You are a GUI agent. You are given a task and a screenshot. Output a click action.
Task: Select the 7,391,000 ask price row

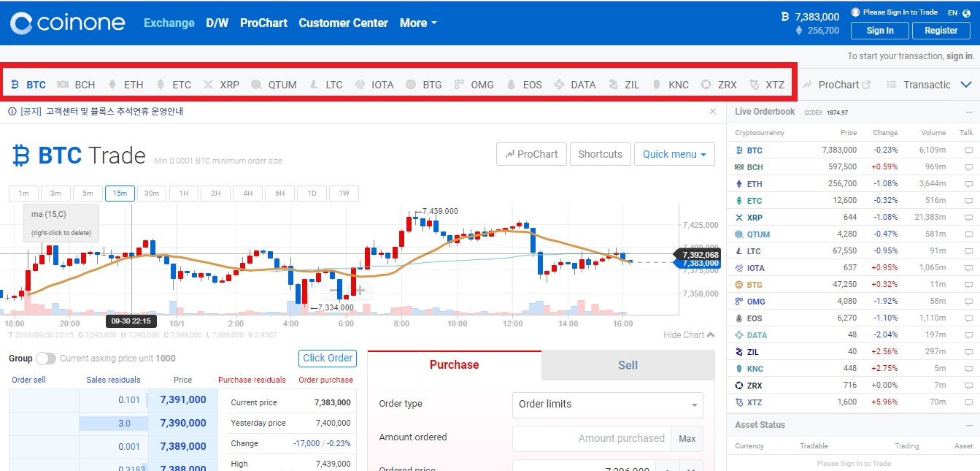(113, 400)
